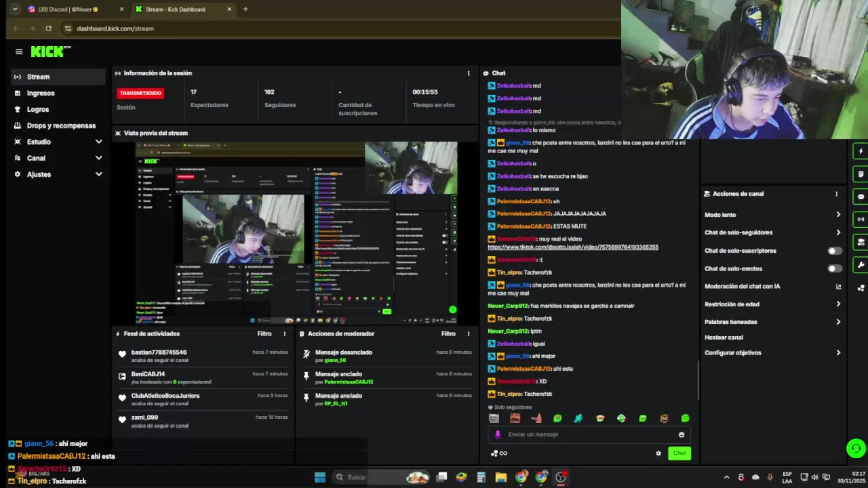This screenshot has width=868, height=488.
Task: Toggle Chat de solo-suscriptores switch
Action: [835, 251]
